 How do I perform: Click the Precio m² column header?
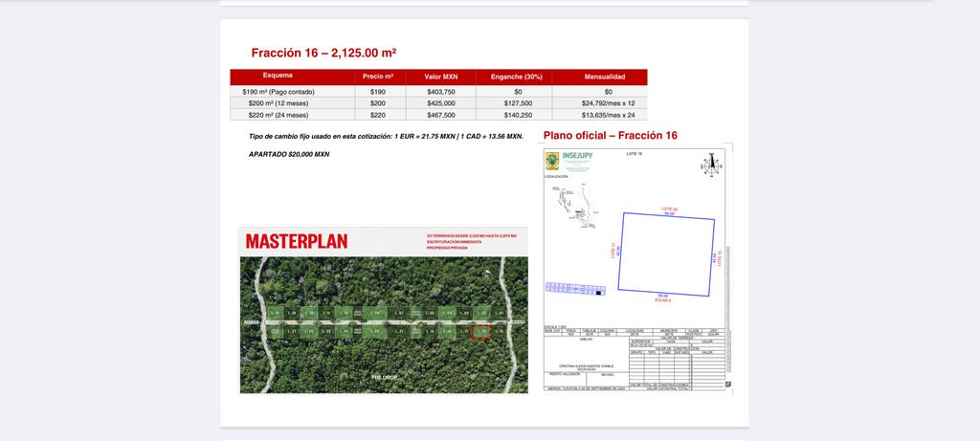(x=378, y=77)
